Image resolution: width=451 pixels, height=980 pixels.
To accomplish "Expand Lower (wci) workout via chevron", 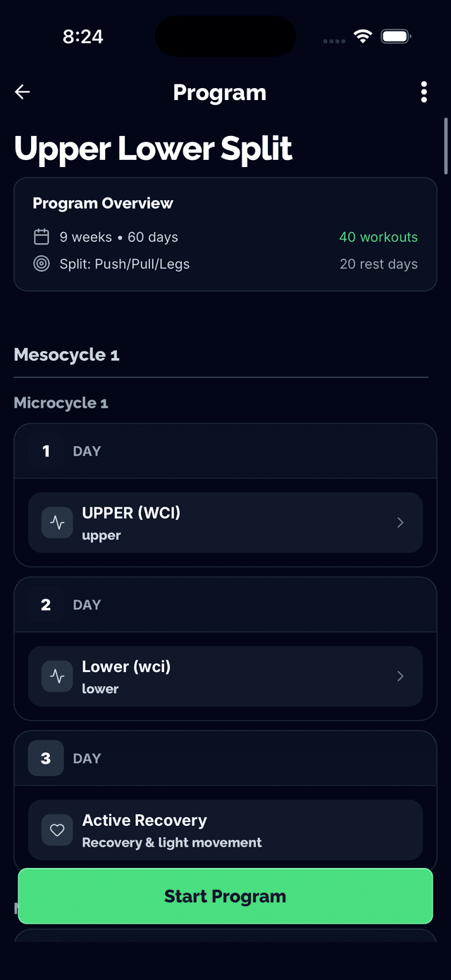I will (x=400, y=676).
